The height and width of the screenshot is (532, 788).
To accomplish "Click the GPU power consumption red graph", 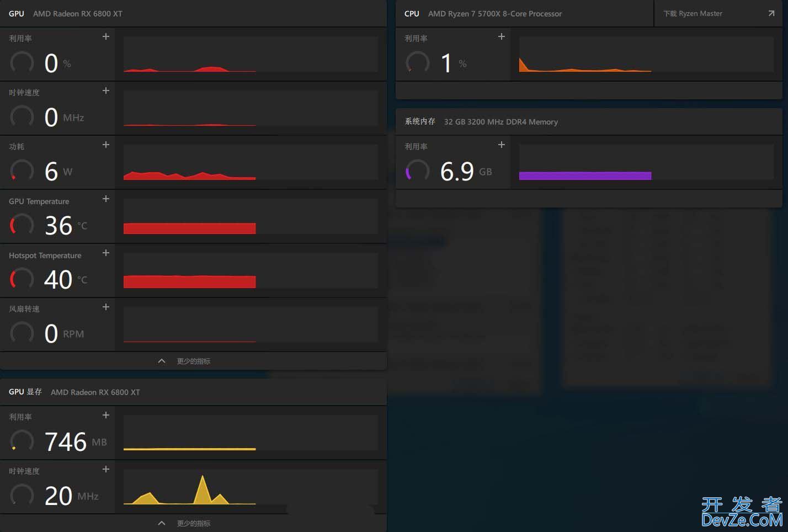I will (251, 163).
